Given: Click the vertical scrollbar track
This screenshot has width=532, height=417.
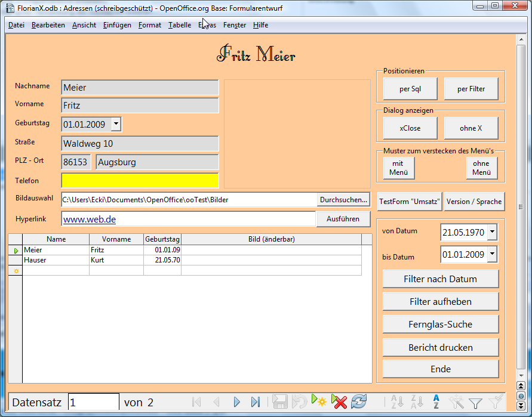Looking at the screenshot, I should pyautogui.click(x=521, y=207).
